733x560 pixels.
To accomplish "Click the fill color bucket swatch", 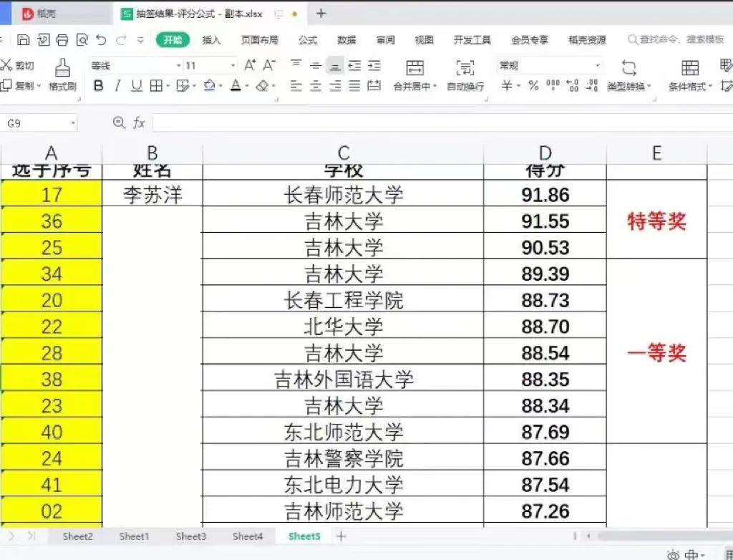I will pyautogui.click(x=208, y=85).
